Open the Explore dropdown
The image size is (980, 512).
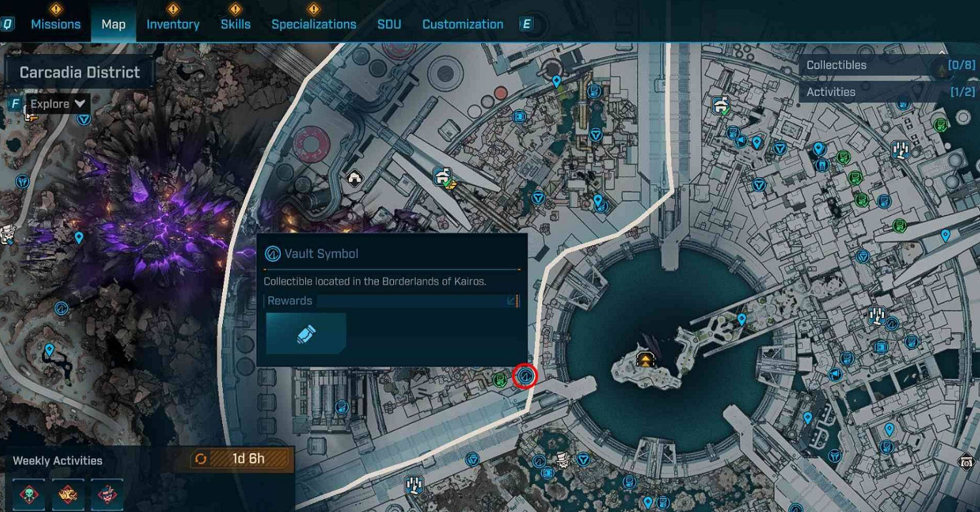(57, 104)
